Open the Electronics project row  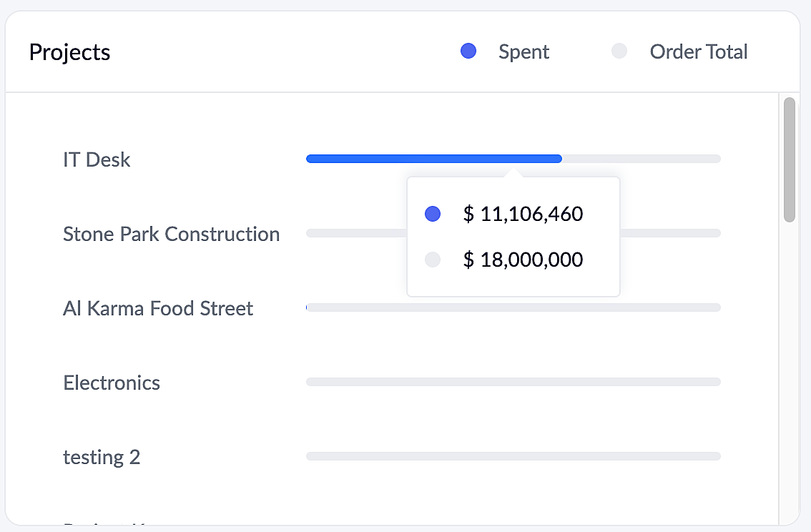pyautogui.click(x=112, y=383)
